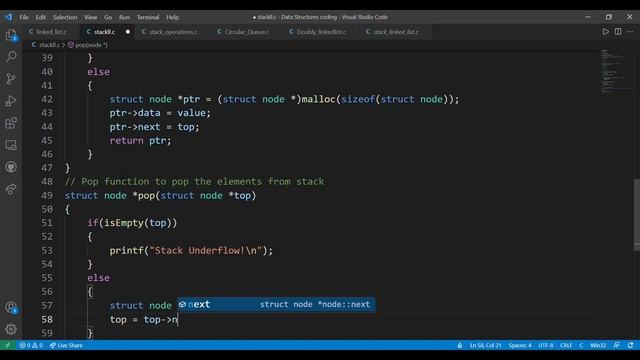Click the "Stack Underflow!\n" string
Viewport: 640px width, 360px height.
click(x=205, y=250)
